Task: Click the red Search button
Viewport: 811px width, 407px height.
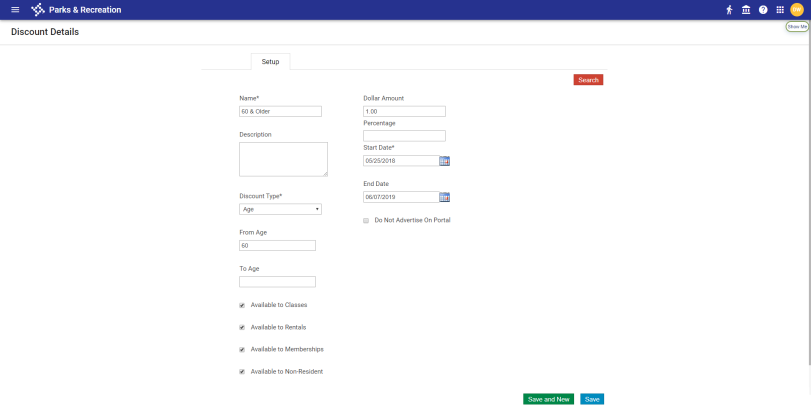Action: (x=588, y=80)
